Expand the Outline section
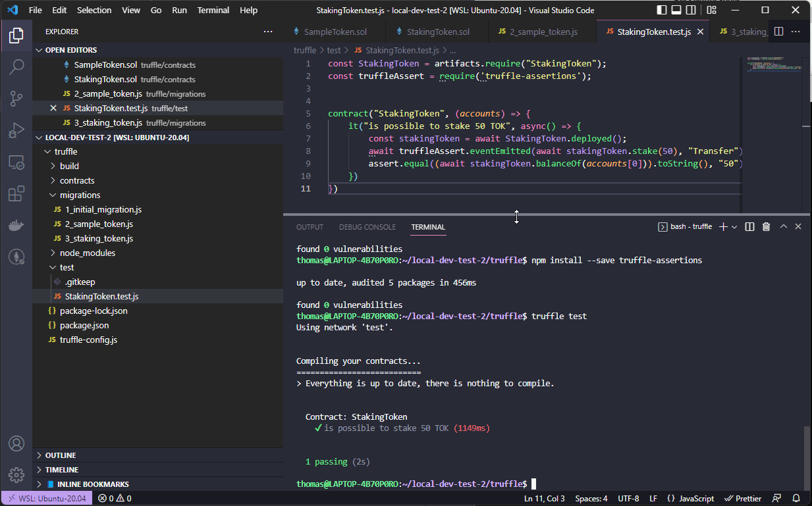 point(158,455)
